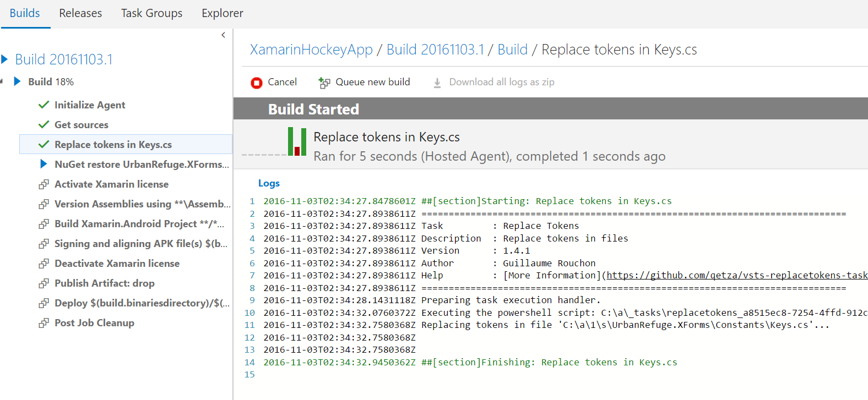Click log line 3 'Replace Tokens' task entry
The image size is (868, 400).
coord(421,226)
